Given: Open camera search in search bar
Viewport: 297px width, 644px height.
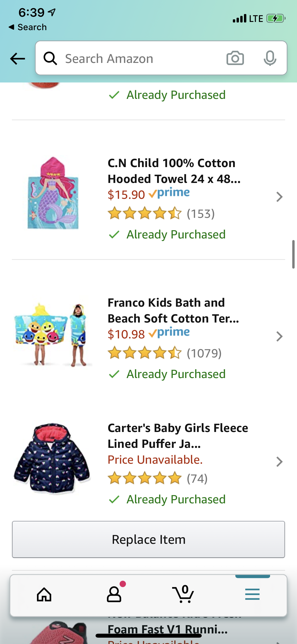Looking at the screenshot, I should pyautogui.click(x=235, y=58).
